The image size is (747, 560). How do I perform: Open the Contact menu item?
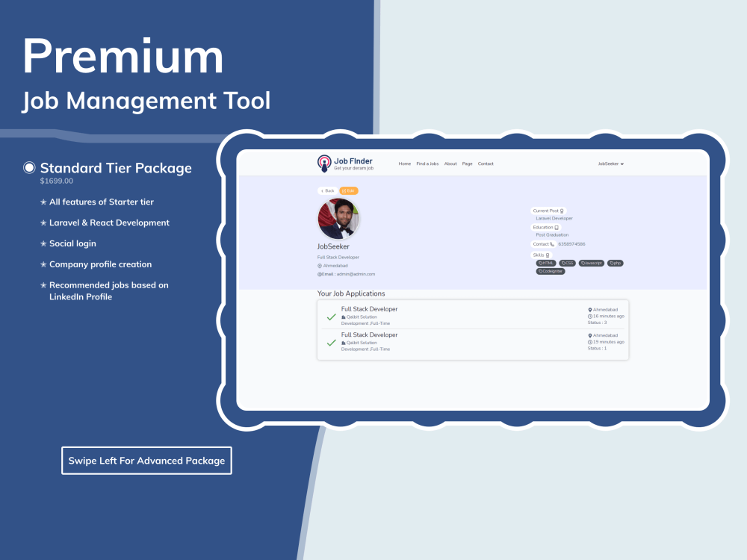tap(486, 164)
